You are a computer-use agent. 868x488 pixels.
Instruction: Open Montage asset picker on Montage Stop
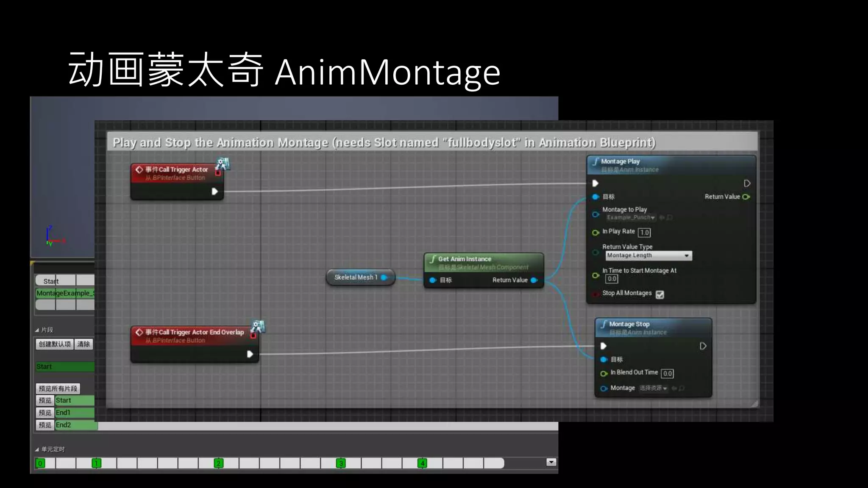coord(653,388)
